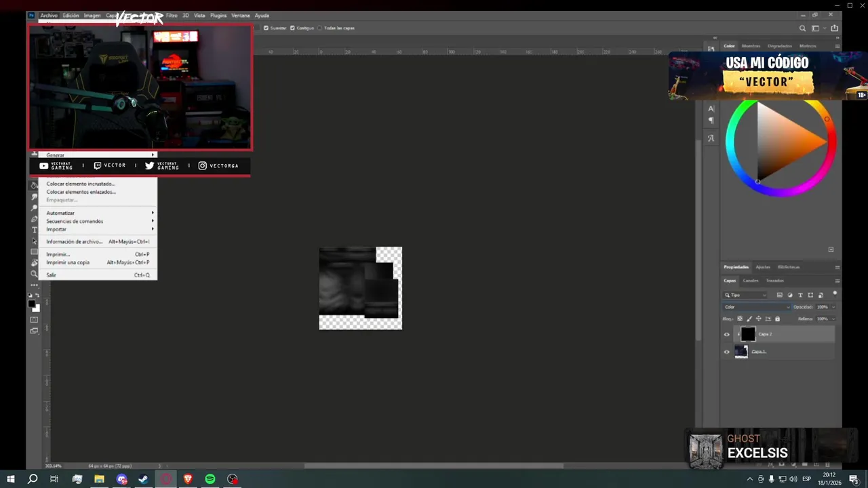Filter layers by adjustment layers icon
This screenshot has width=868, height=488.
(790, 295)
